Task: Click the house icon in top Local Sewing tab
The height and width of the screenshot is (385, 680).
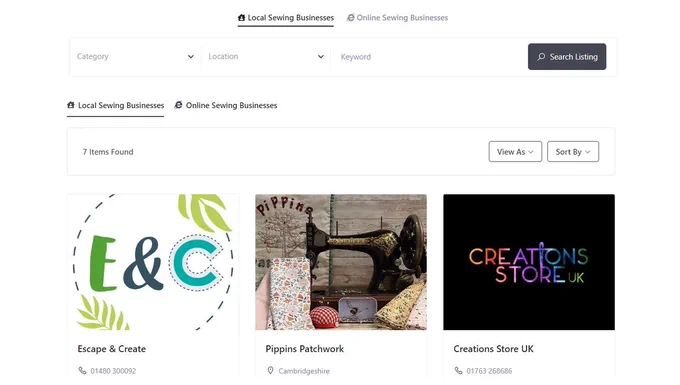Action: [242, 18]
